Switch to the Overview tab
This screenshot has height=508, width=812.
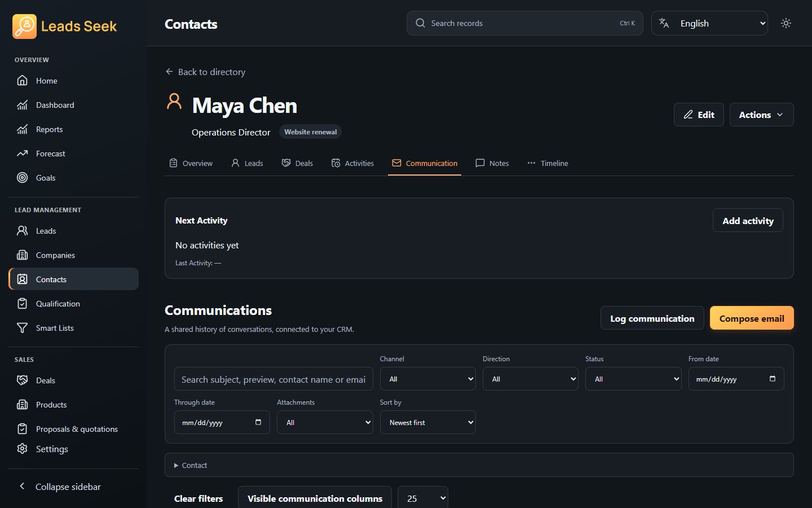pos(191,163)
